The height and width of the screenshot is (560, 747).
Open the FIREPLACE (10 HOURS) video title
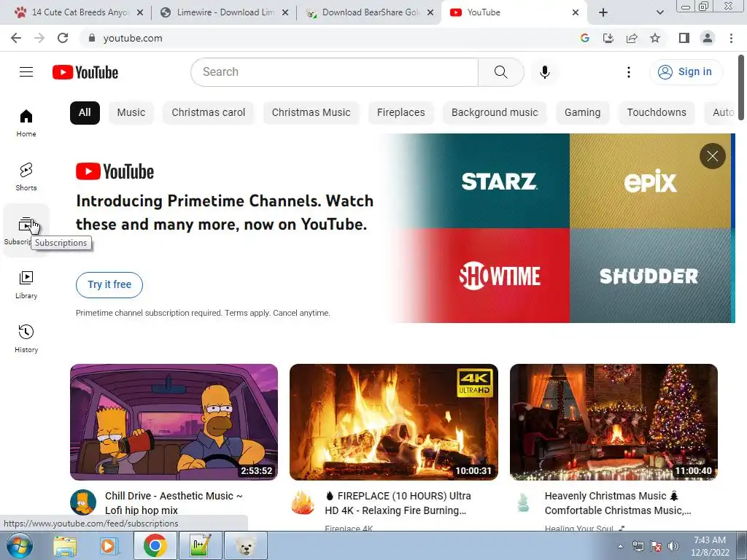click(x=398, y=503)
